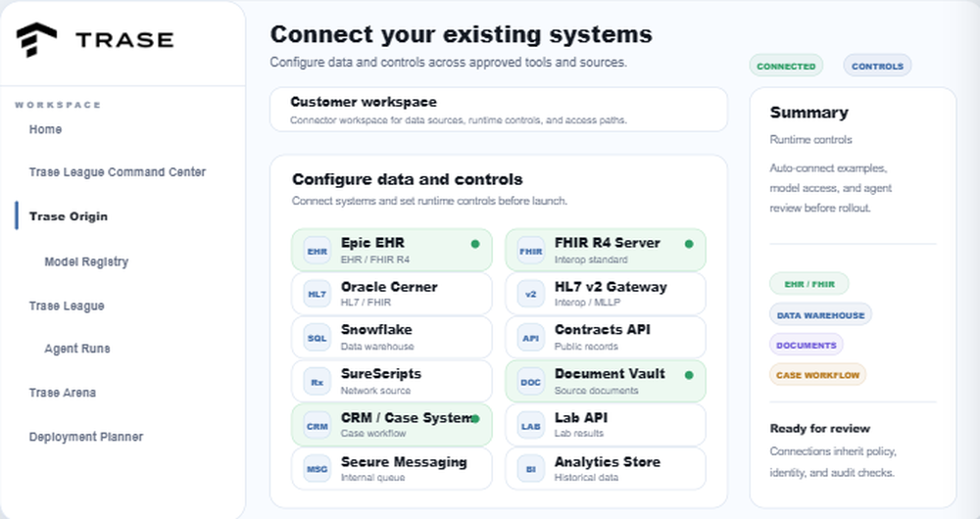The height and width of the screenshot is (519, 980).
Task: Toggle the HL7 v2 Gateway connector
Action: pyautogui.click(x=606, y=294)
